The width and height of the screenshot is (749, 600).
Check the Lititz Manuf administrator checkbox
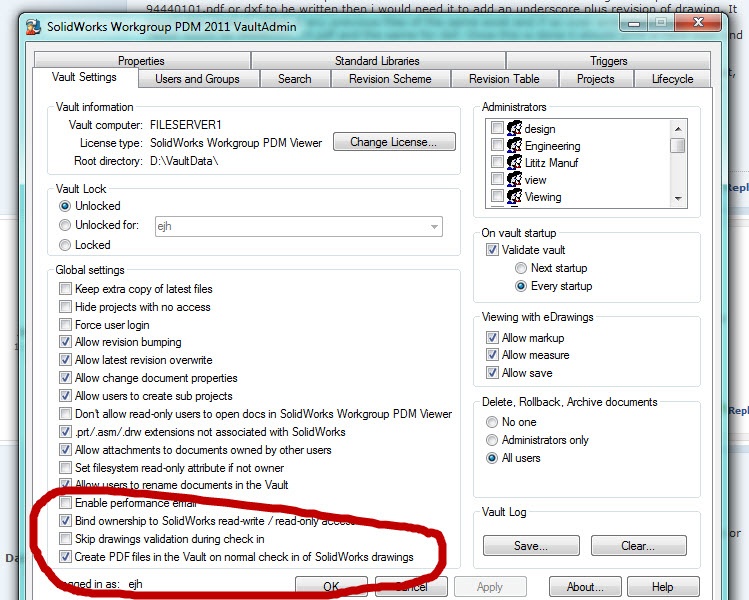(497, 162)
